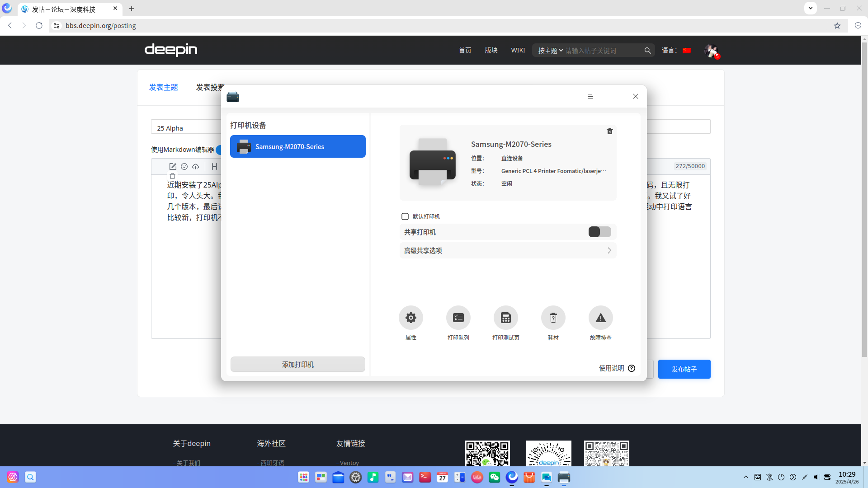Click the heading H icon in the editor toolbar
The height and width of the screenshot is (488, 868).
point(214,167)
